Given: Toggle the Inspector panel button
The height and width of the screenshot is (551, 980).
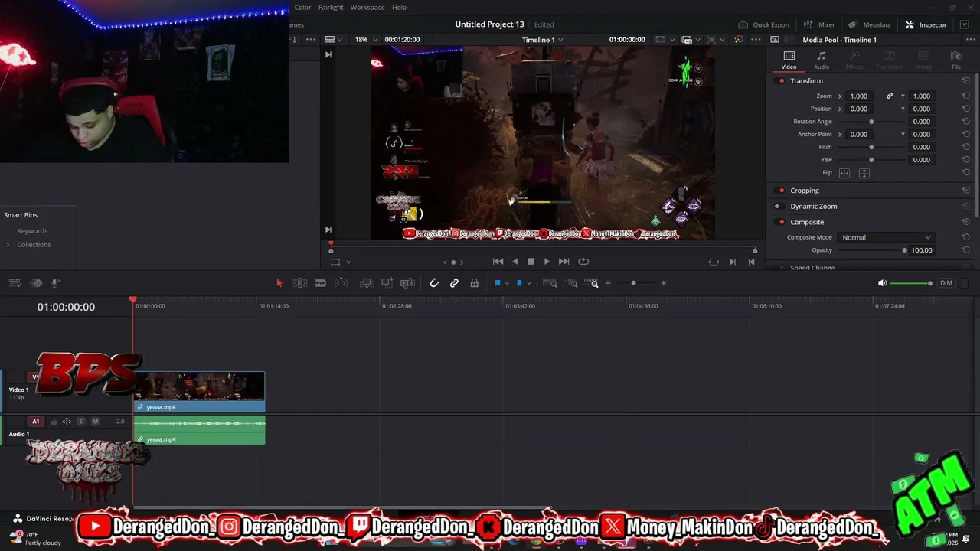Looking at the screenshot, I should (x=926, y=24).
